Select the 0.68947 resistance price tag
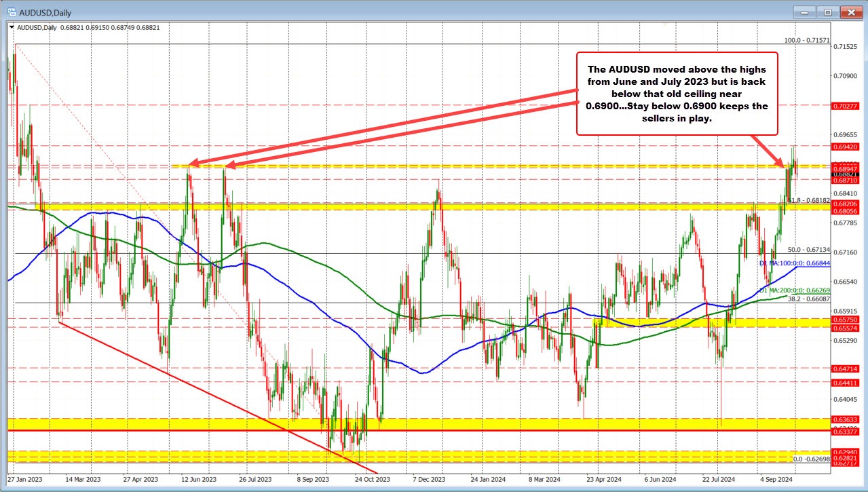This screenshot has width=868, height=492. pos(847,168)
